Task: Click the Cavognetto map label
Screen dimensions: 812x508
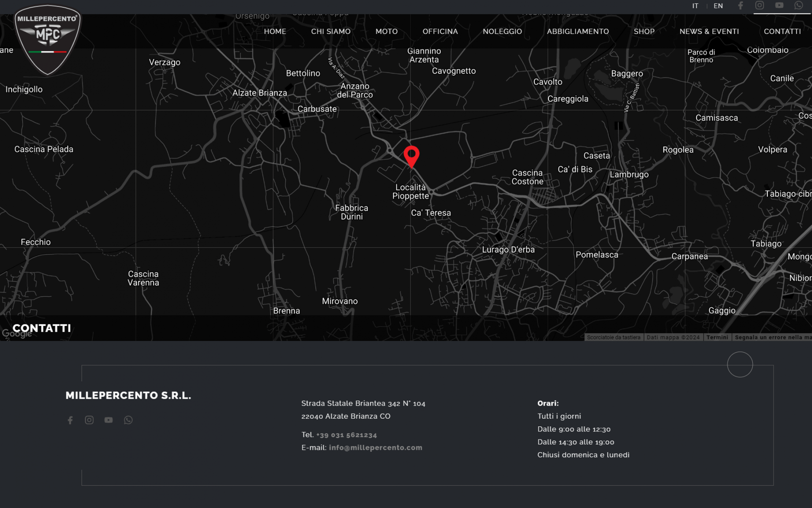Action: click(454, 71)
